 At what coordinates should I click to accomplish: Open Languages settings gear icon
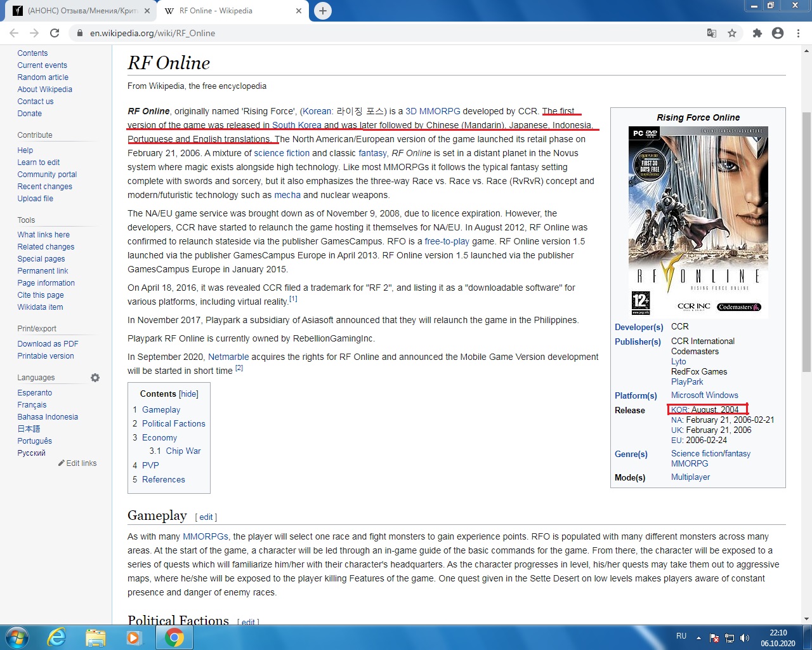(95, 378)
